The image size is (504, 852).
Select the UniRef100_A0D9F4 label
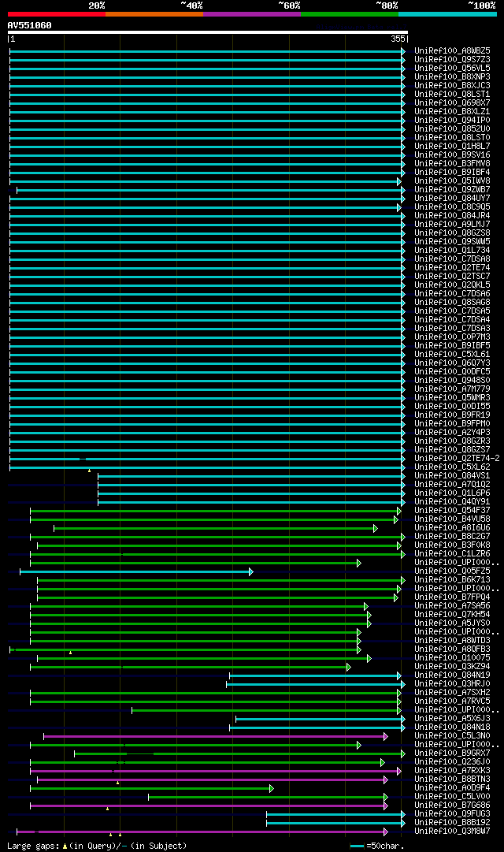(x=452, y=788)
